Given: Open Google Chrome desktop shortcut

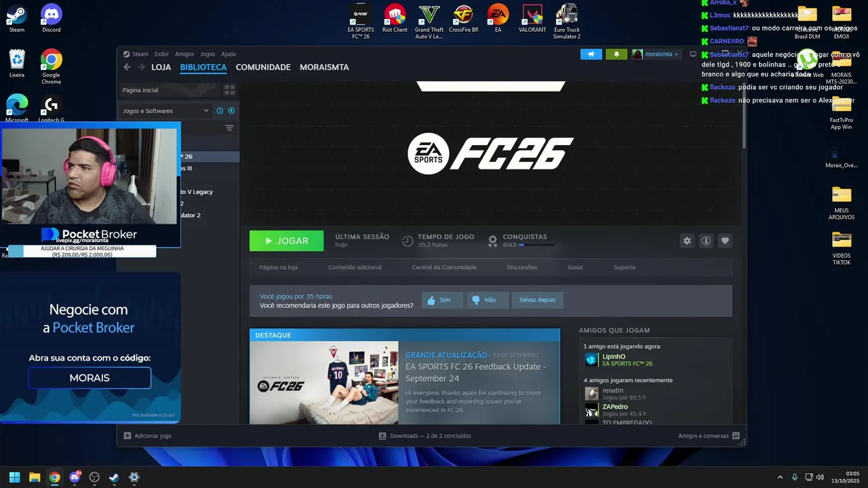Looking at the screenshot, I should click(52, 66).
